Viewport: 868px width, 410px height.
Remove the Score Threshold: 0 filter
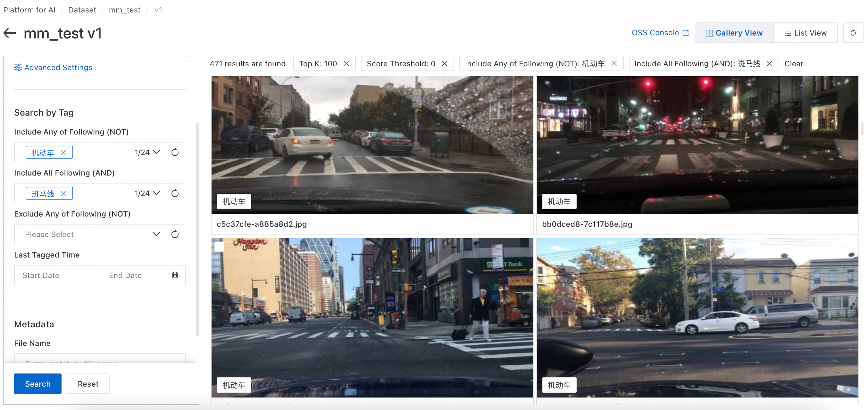tap(445, 64)
